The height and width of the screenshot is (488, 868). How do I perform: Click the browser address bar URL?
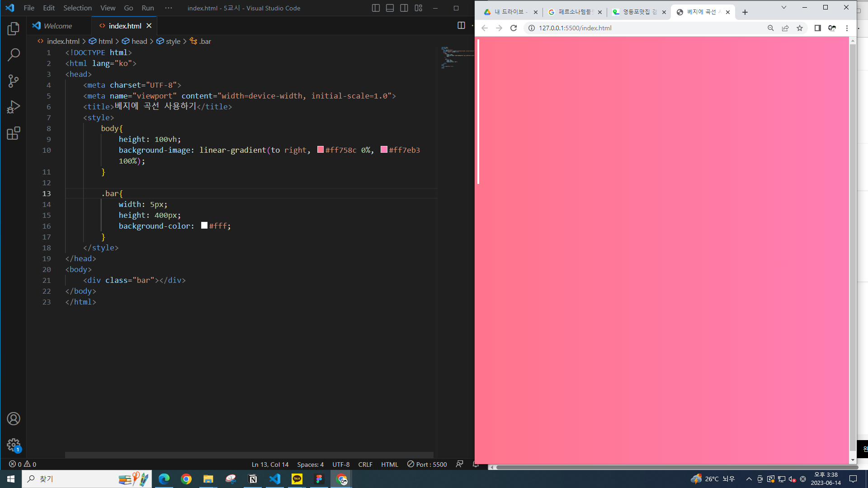(x=575, y=28)
